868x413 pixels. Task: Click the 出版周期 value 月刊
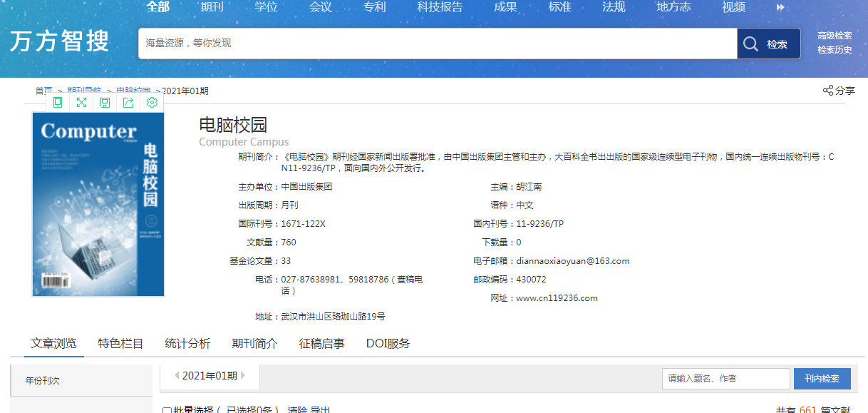coord(290,205)
